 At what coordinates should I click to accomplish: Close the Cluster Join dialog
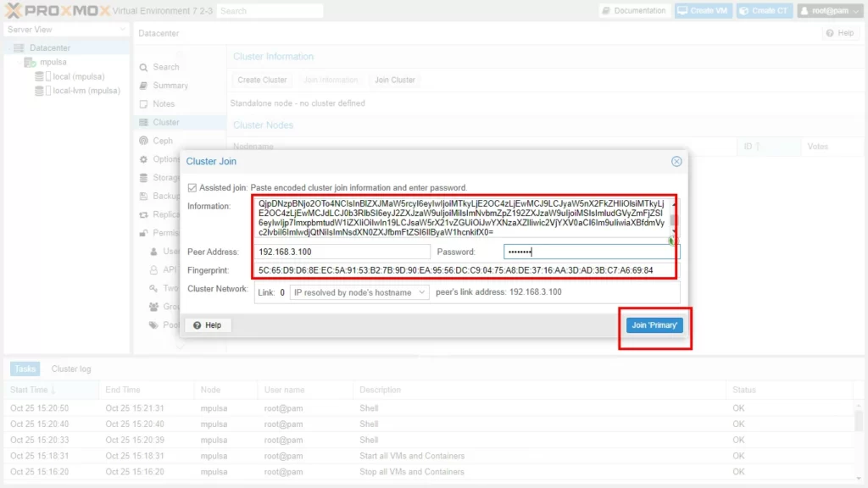676,161
